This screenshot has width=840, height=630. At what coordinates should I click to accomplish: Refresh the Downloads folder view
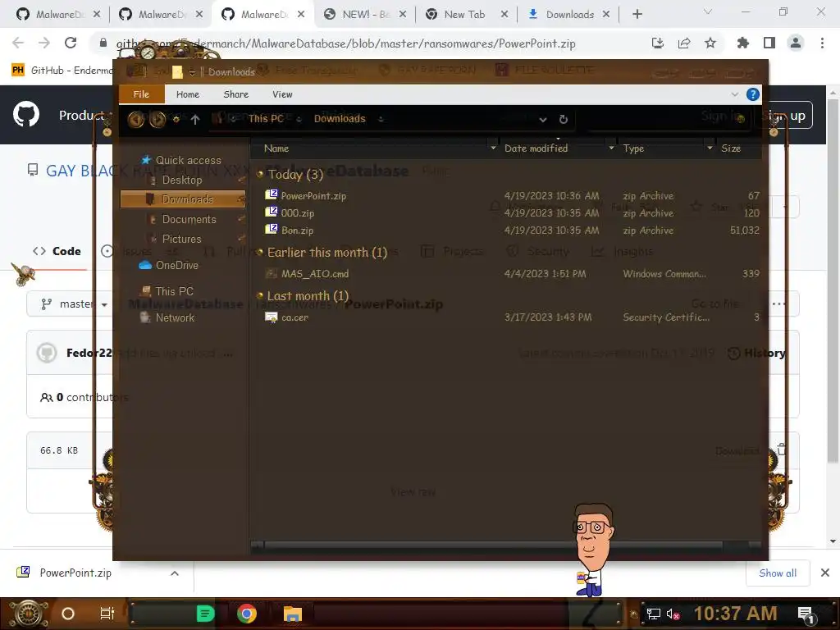[x=563, y=119]
